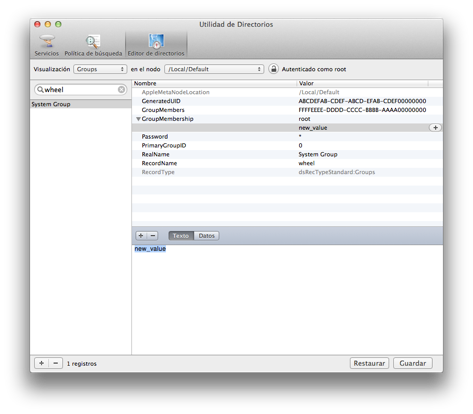Viewport: 473px width, 414px height.
Task: Open the Visualización Groups dropdown
Action: [100, 69]
